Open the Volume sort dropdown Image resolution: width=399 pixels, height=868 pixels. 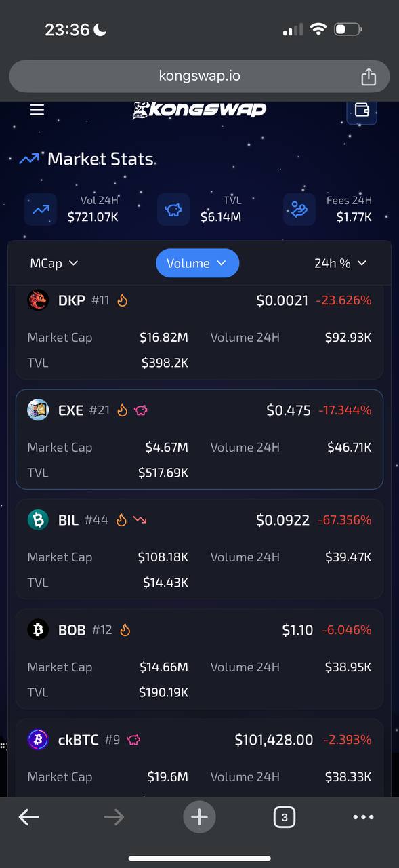[197, 263]
